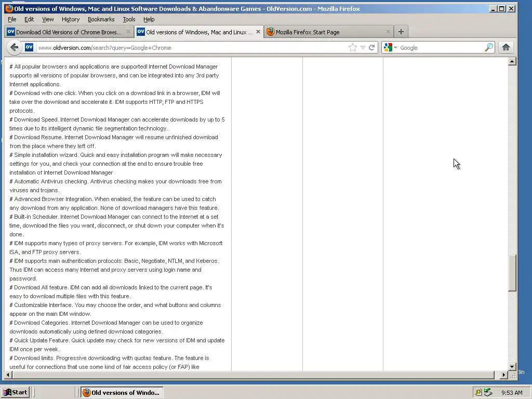Click the safely remove hardware tray icon
Viewport: 532px width, 399px height.
click(x=488, y=392)
